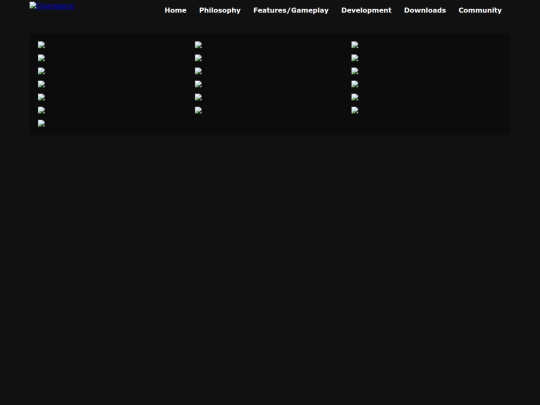This screenshot has width=540, height=405.
Task: Open the Home page from navigation
Action: click(x=175, y=10)
